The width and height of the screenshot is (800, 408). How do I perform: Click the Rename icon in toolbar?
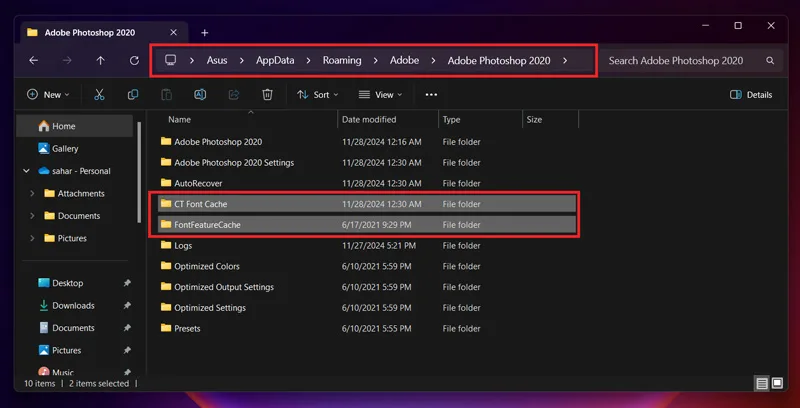200,94
